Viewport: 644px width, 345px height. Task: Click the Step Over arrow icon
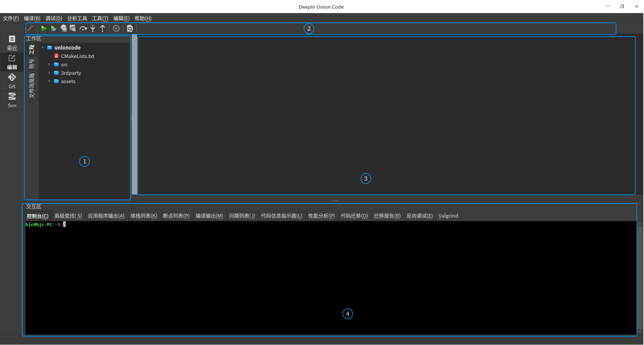[83, 28]
